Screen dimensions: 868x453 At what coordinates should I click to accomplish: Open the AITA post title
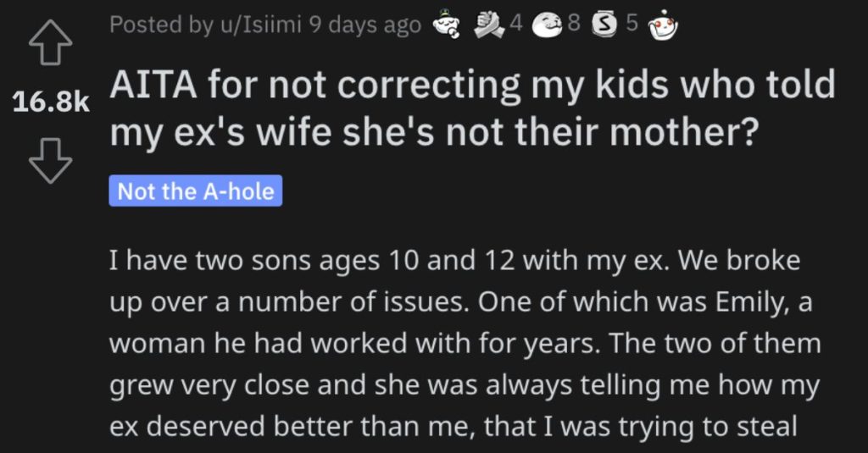pyautogui.click(x=472, y=108)
